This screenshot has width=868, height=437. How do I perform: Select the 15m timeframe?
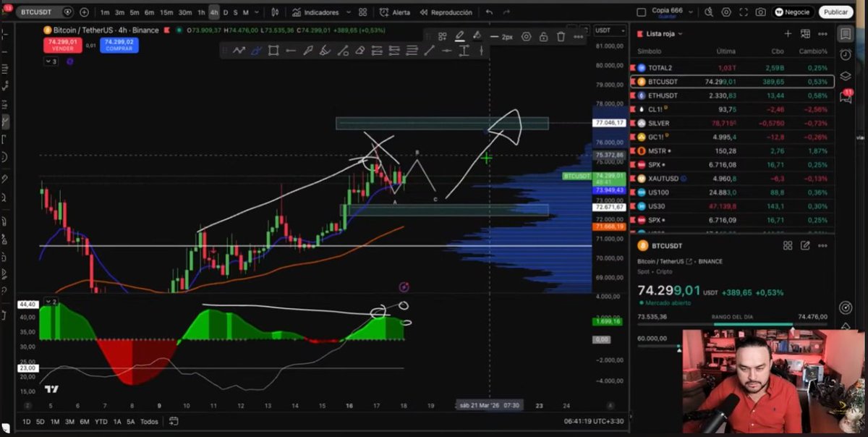[x=166, y=12]
